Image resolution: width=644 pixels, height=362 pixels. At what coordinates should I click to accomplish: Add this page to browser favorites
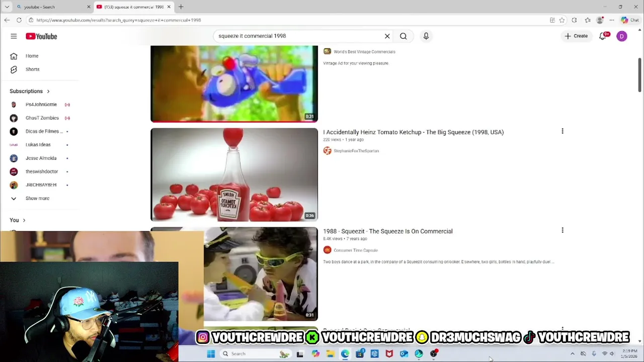click(561, 20)
